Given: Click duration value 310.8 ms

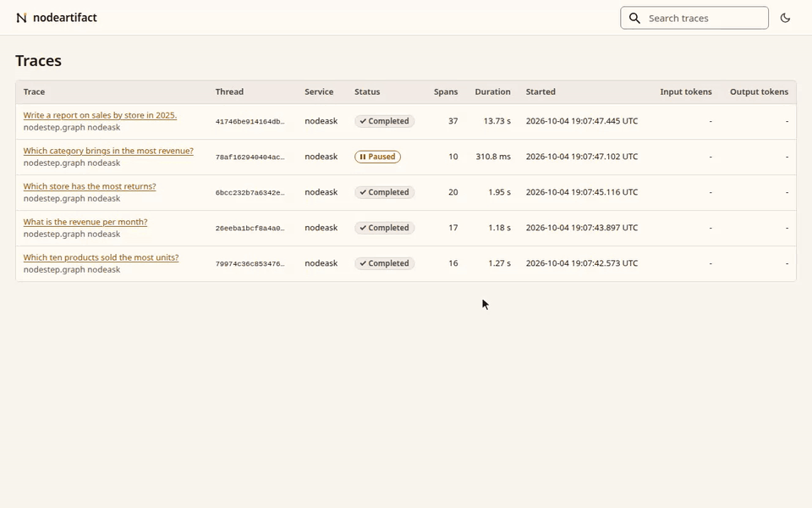Looking at the screenshot, I should click(x=493, y=157).
